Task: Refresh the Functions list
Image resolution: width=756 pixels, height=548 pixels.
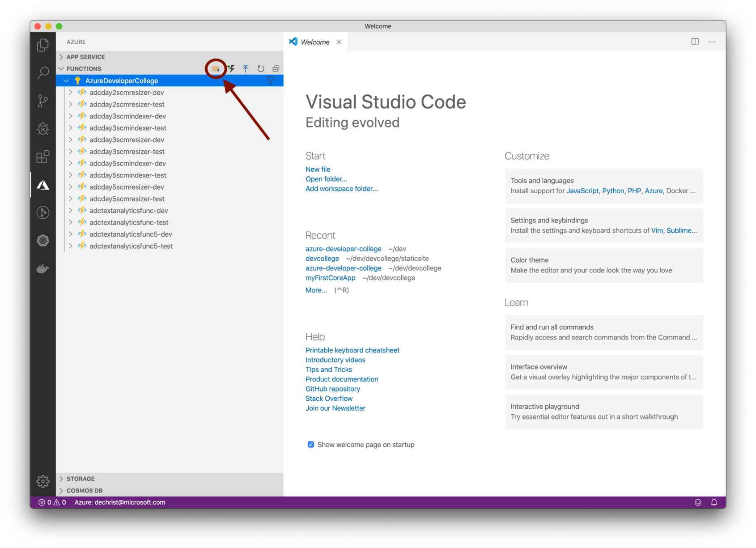Action: click(x=261, y=69)
